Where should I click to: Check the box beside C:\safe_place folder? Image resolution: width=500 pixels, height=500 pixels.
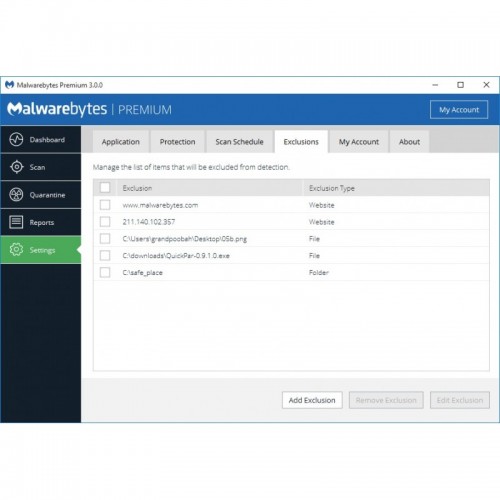pyautogui.click(x=105, y=272)
